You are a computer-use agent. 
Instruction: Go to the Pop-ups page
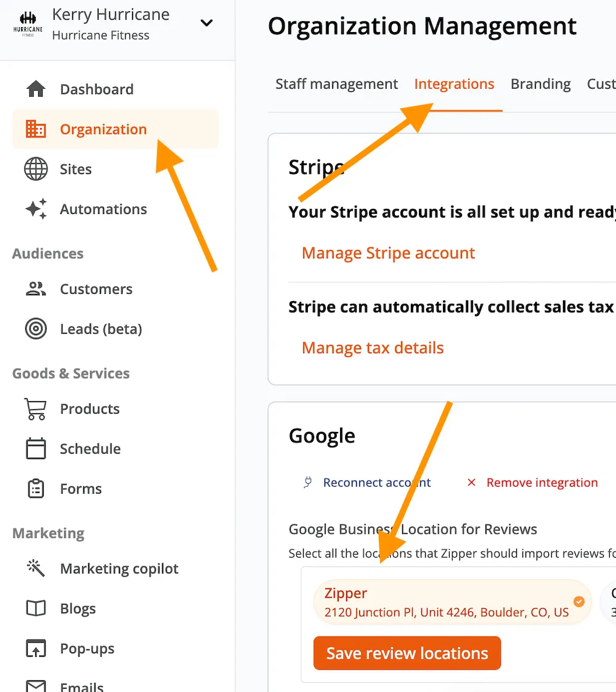(x=87, y=648)
